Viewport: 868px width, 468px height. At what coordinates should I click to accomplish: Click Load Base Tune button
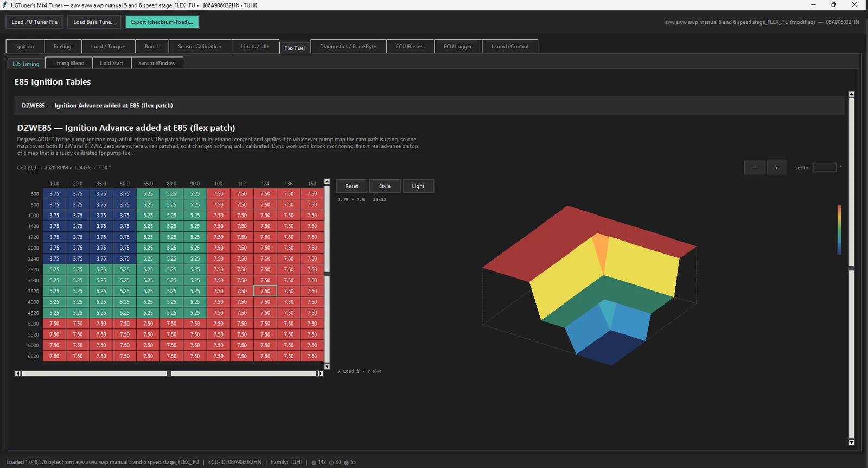(94, 22)
